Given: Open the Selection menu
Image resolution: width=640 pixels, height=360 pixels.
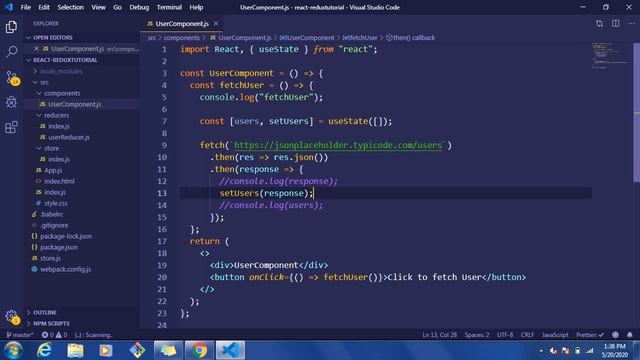Looking at the screenshot, I should (x=70, y=7).
